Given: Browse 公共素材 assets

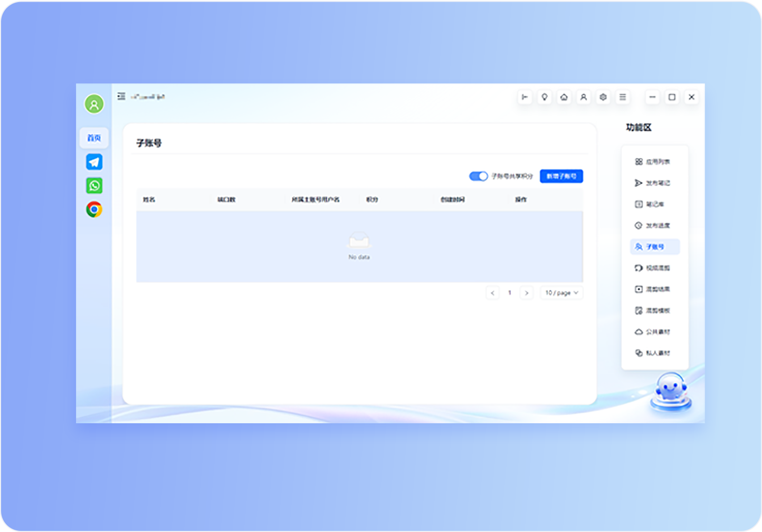Looking at the screenshot, I should click(654, 331).
